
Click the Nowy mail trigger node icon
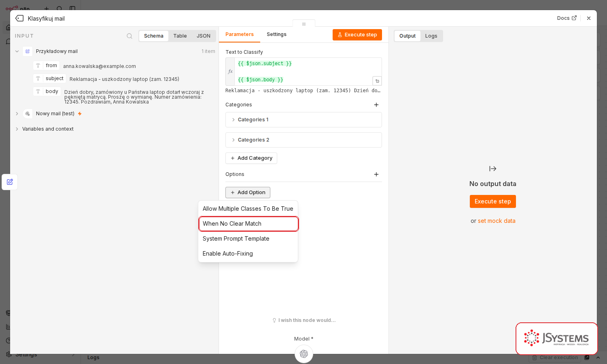tap(28, 114)
